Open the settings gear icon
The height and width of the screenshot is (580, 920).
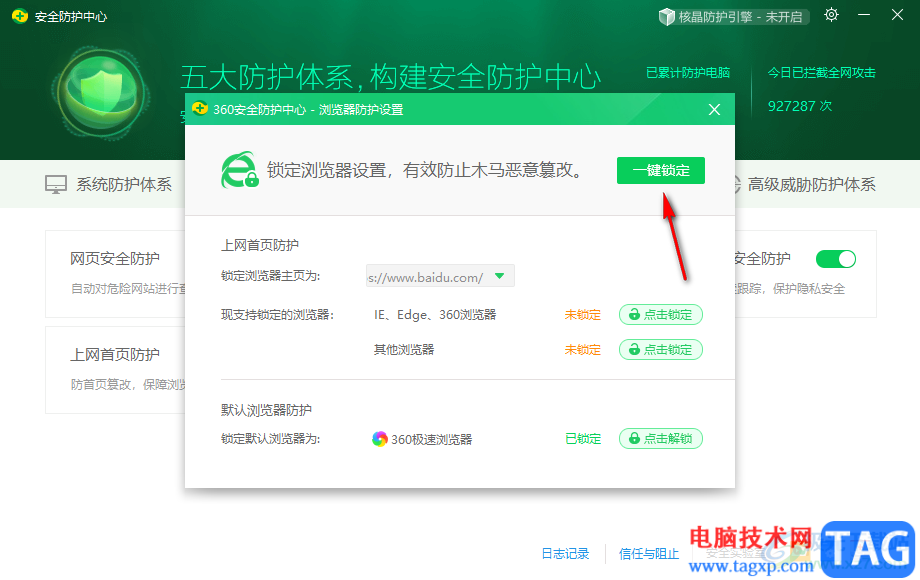[x=831, y=15]
